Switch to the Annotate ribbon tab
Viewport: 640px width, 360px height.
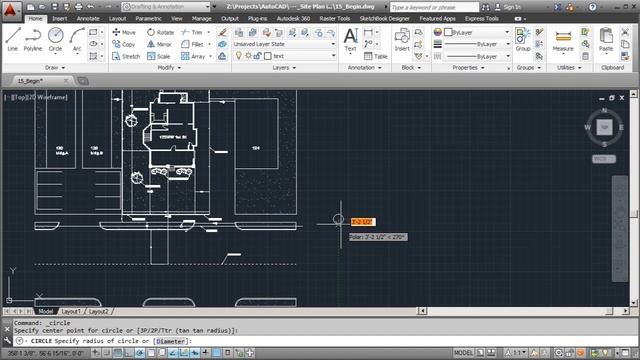point(88,19)
